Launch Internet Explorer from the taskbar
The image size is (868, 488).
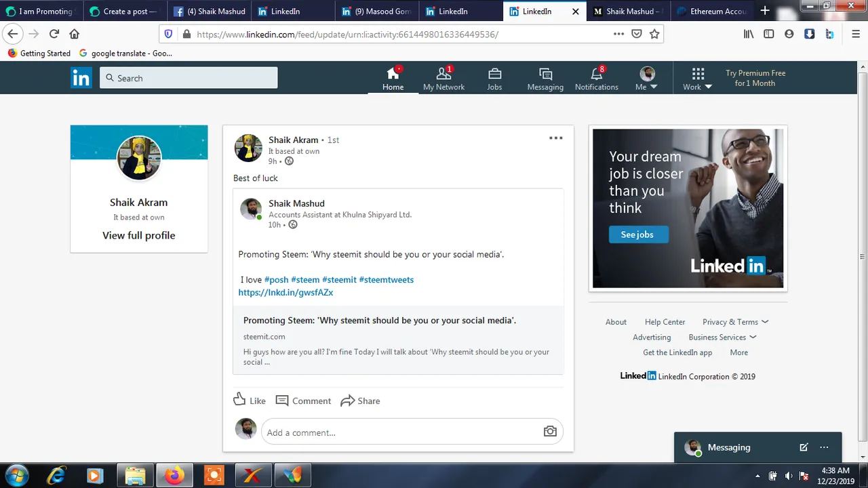pos(56,476)
